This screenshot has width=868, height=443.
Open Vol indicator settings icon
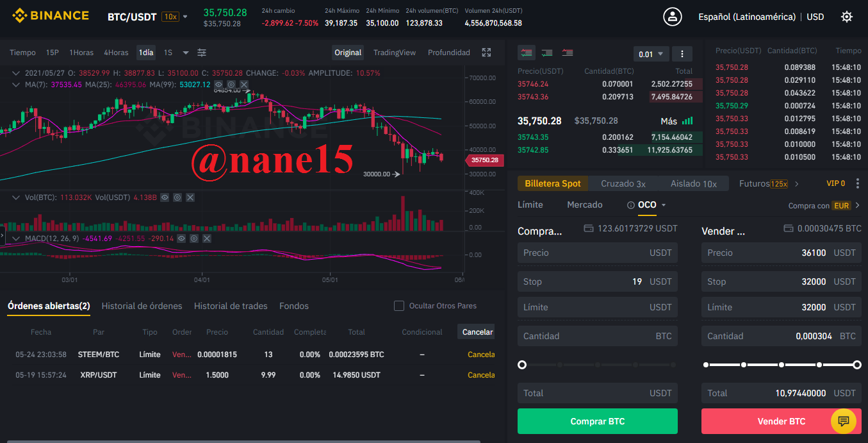click(x=177, y=197)
